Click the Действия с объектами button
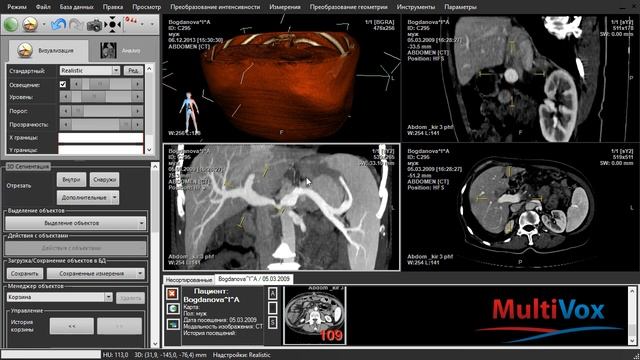The height and width of the screenshot is (360, 640). coord(76,248)
